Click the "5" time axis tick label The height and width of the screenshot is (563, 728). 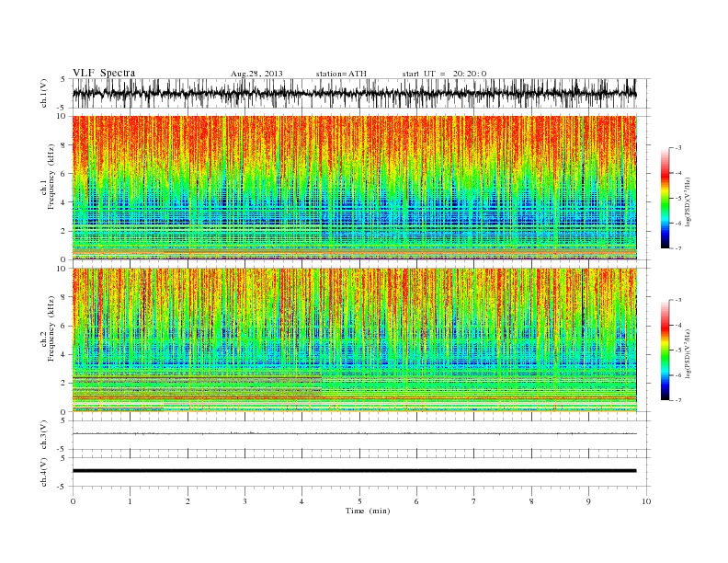point(359,501)
